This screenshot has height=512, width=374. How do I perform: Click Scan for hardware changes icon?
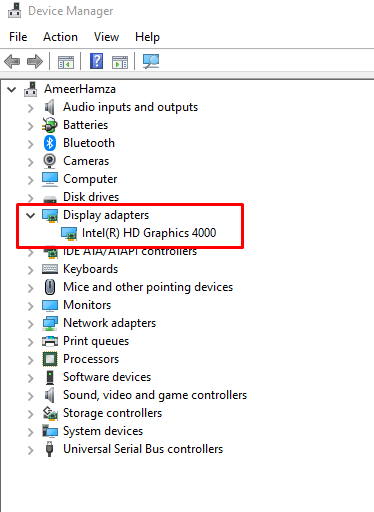click(151, 61)
